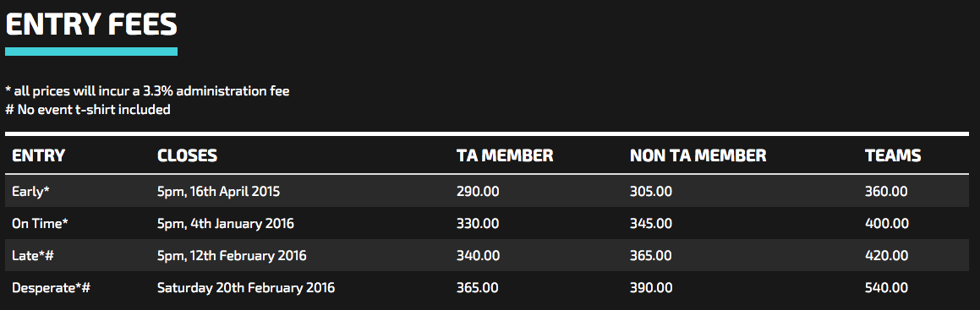This screenshot has width=980, height=310.
Task: Select the Saturday 20th February 2016 date
Action: (246, 288)
